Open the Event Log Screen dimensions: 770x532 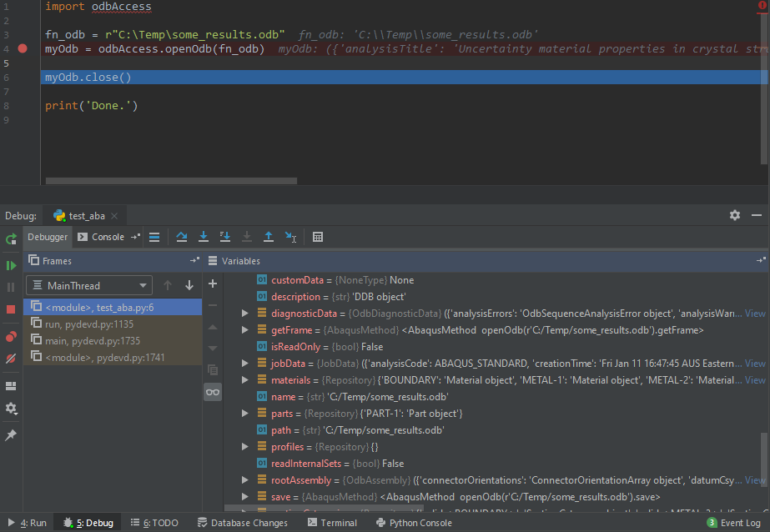734,523
